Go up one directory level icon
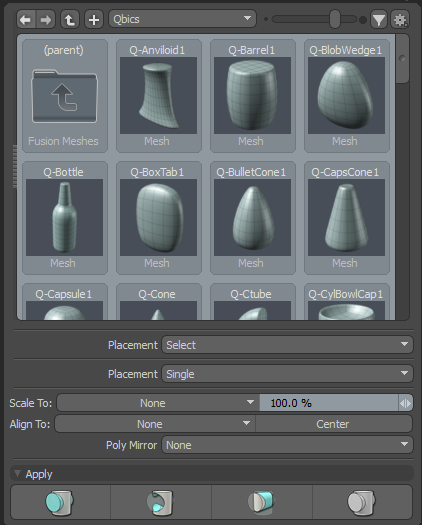The height and width of the screenshot is (525, 422). click(x=70, y=20)
